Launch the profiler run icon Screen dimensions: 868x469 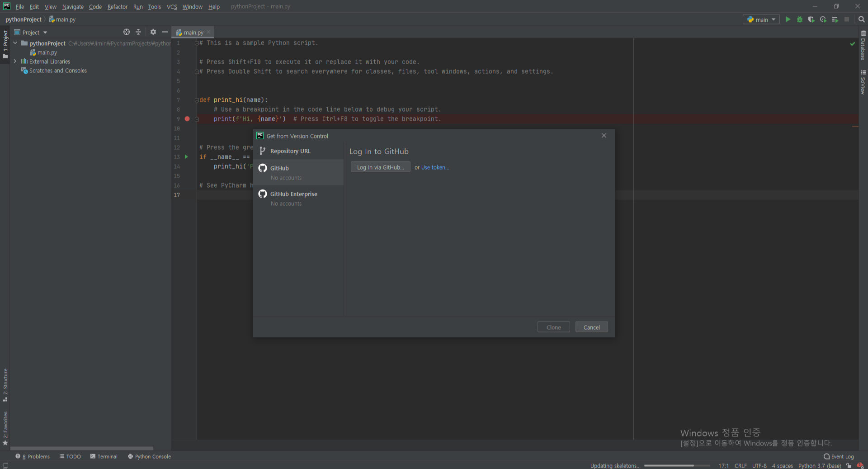(x=823, y=19)
